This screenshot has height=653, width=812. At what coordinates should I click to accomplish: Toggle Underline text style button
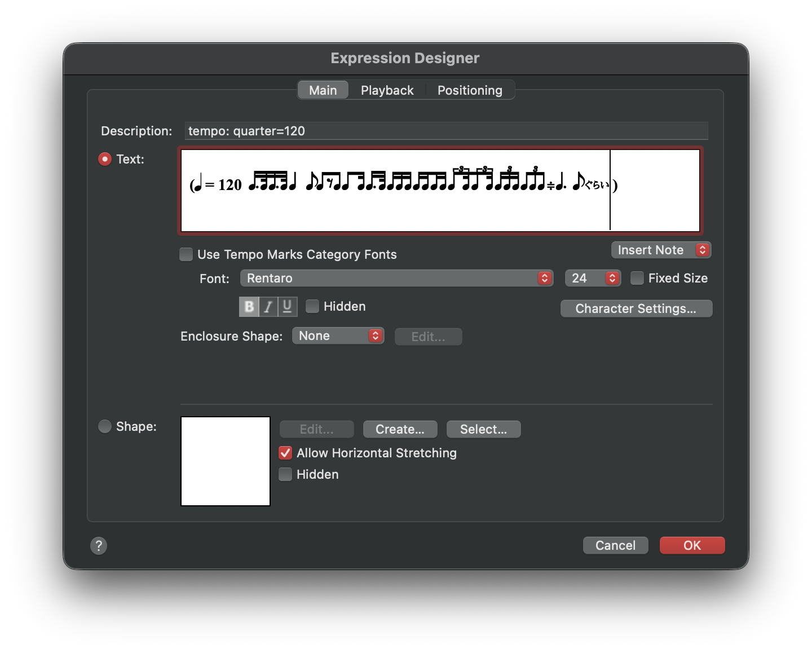pyautogui.click(x=288, y=307)
